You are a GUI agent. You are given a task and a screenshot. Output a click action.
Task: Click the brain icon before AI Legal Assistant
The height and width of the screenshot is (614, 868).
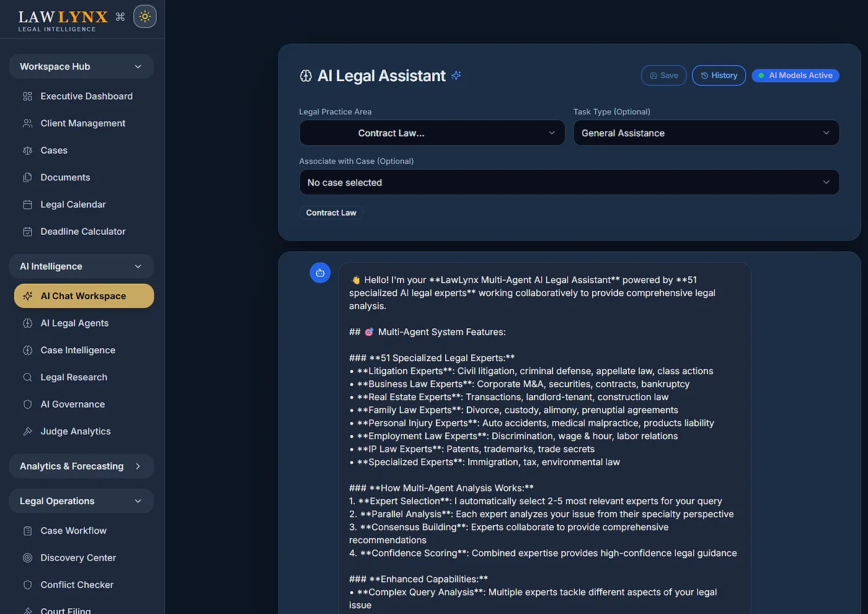coord(306,76)
